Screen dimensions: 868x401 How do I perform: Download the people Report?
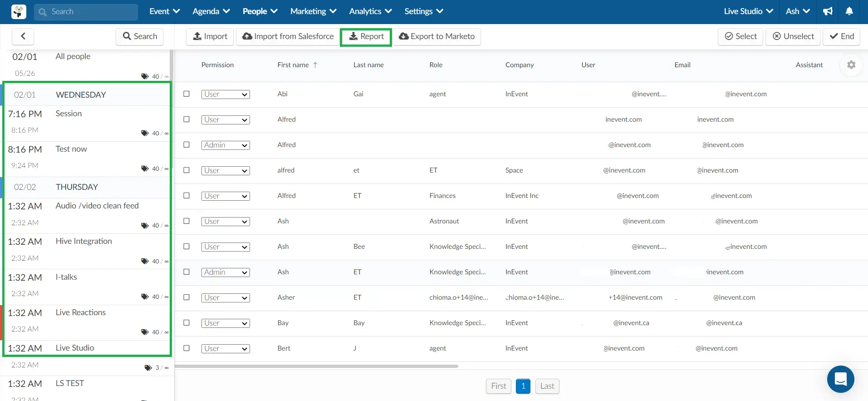click(x=366, y=36)
